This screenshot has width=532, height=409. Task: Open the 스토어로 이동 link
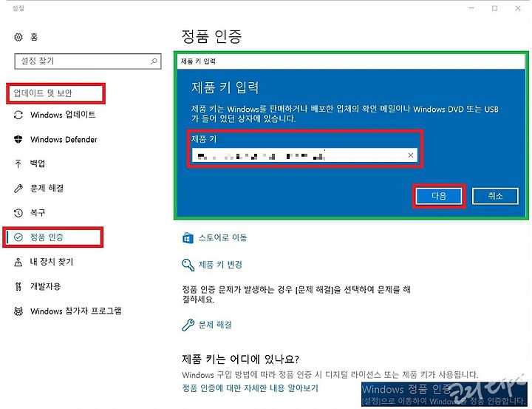tap(222, 237)
